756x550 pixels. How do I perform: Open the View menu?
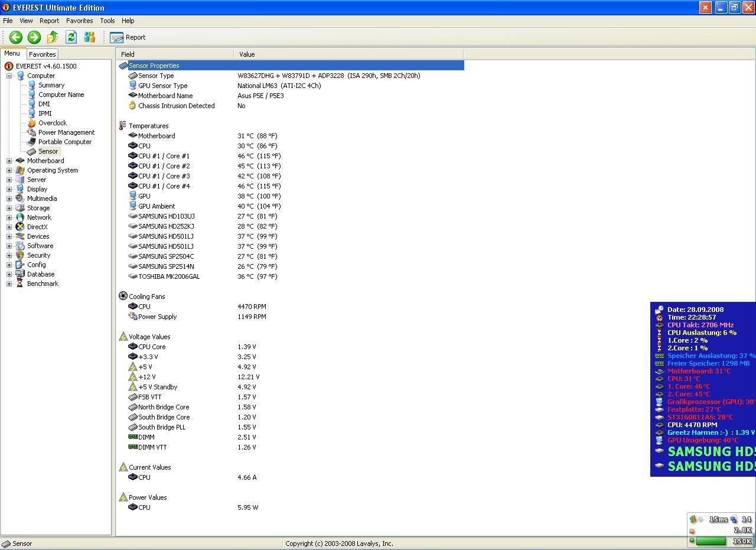click(26, 21)
